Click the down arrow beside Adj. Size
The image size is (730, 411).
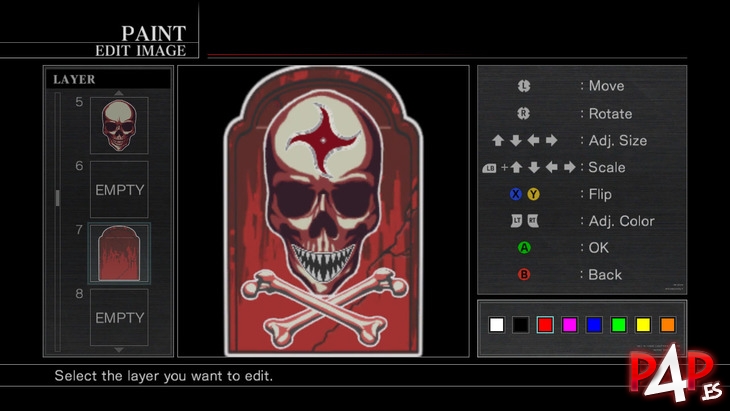coord(515,140)
